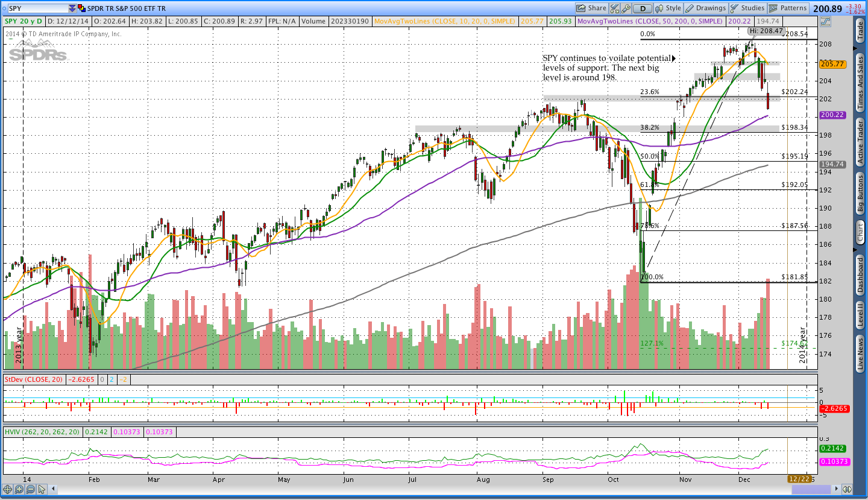Click the 12/22 date marker on time axis
This screenshot has height=500, width=868.
click(799, 478)
